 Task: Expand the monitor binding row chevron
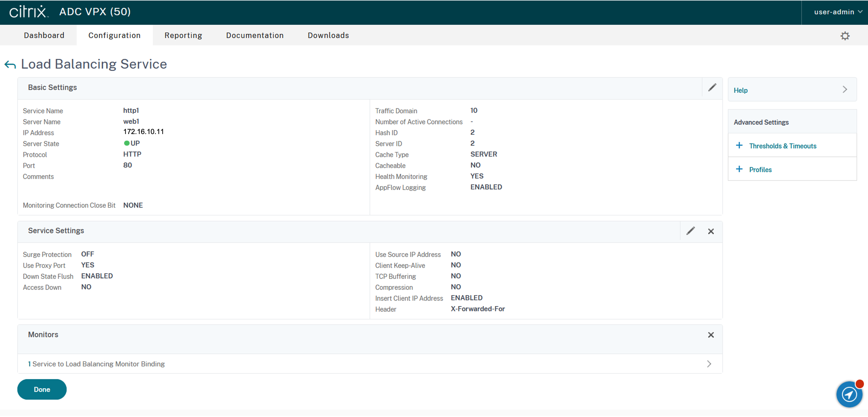coord(709,364)
